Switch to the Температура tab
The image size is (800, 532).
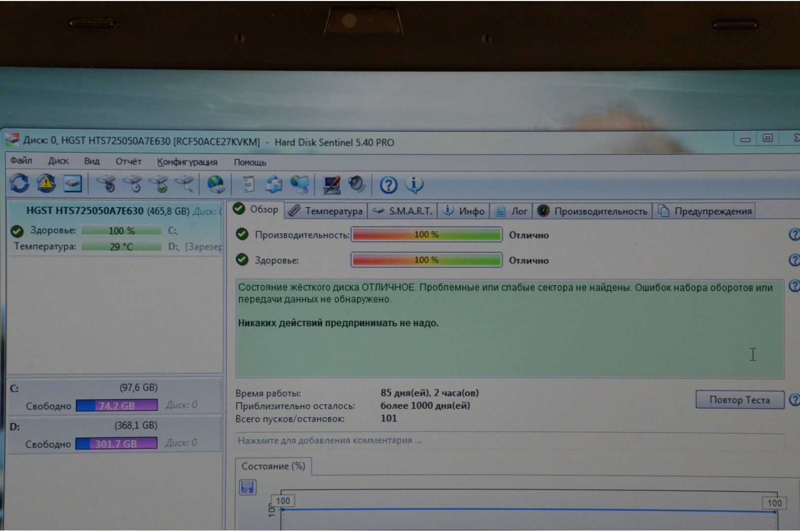(326, 211)
